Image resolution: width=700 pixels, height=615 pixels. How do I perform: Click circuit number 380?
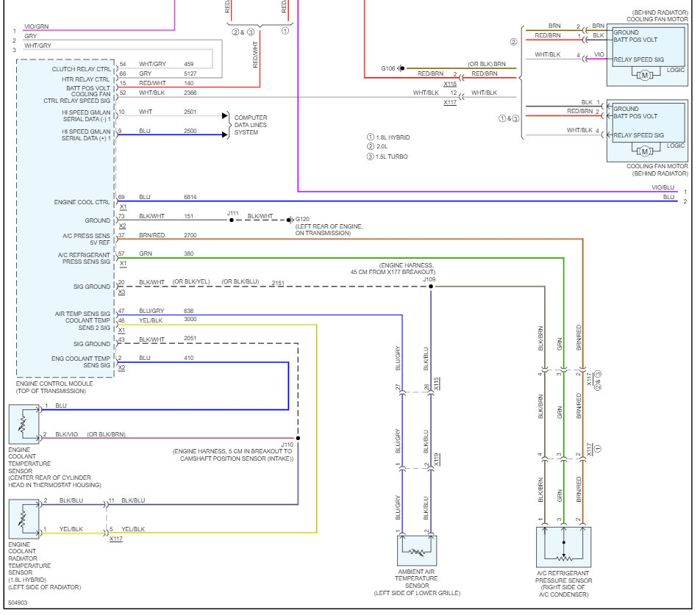[189, 253]
